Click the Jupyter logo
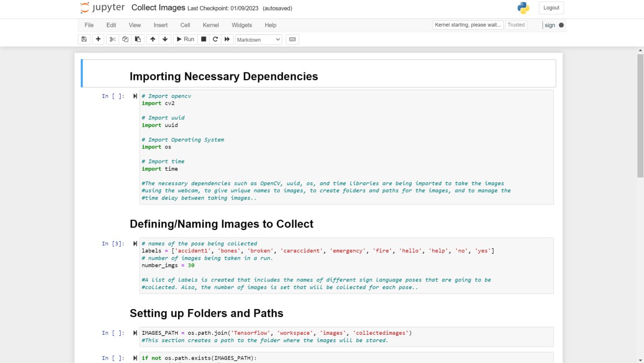 click(x=103, y=8)
